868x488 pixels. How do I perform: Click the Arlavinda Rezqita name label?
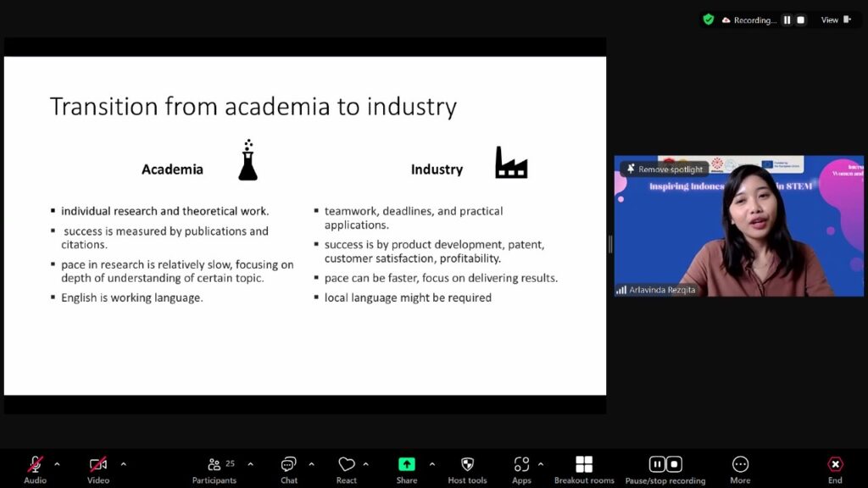coord(662,290)
